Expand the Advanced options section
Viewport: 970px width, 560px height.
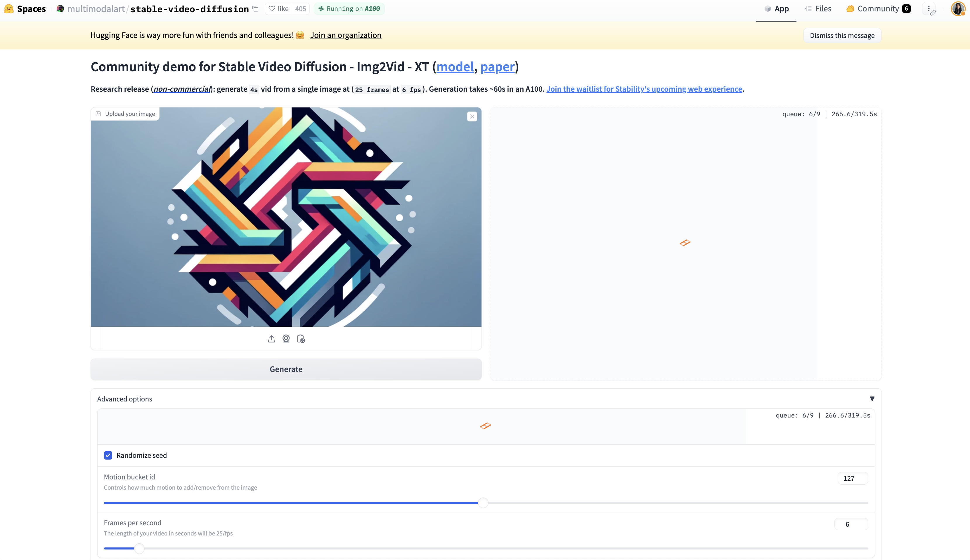point(872,399)
